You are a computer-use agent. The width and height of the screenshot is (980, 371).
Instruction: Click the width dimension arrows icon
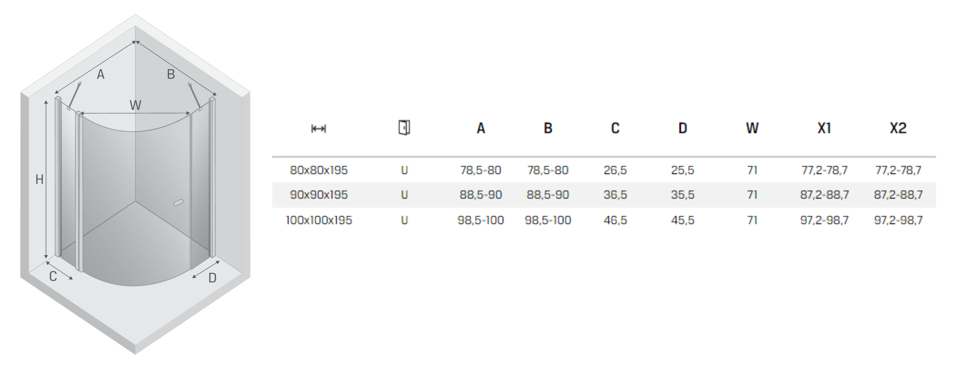click(318, 129)
